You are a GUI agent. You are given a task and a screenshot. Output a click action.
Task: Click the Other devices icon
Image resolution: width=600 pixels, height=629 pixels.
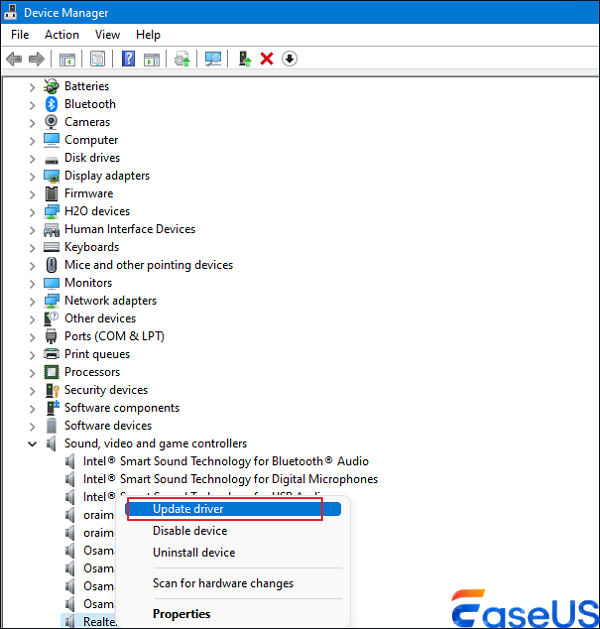[51, 319]
